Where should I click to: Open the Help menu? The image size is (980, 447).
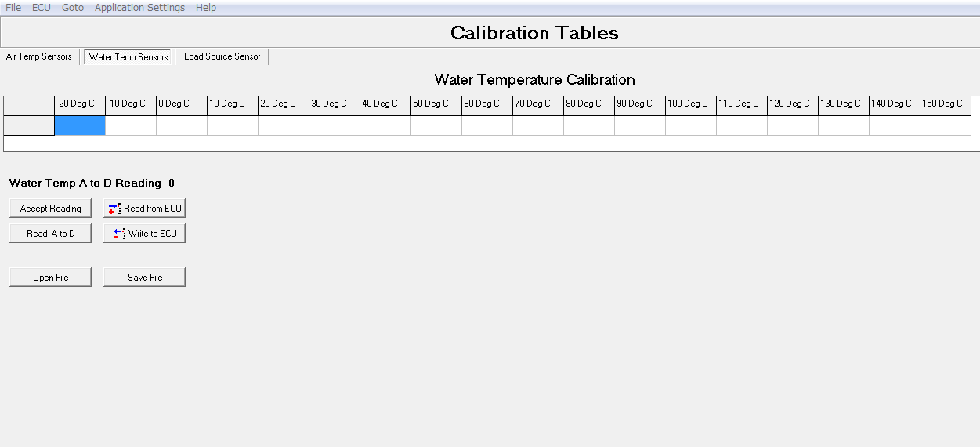pos(206,8)
